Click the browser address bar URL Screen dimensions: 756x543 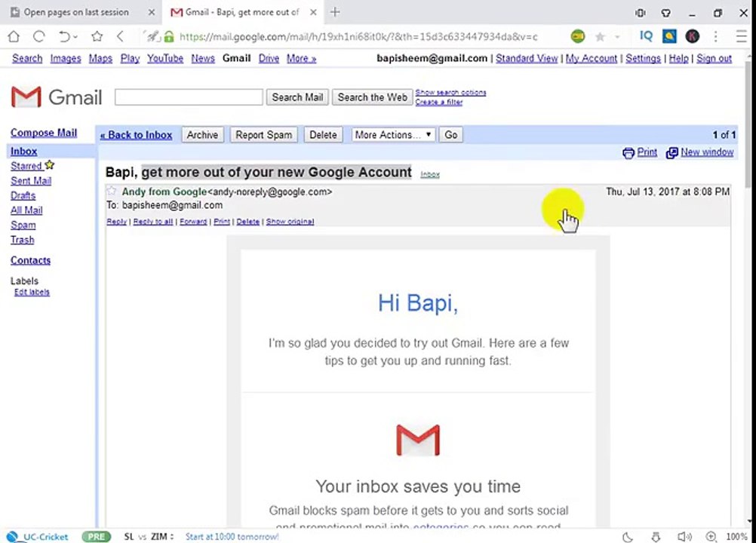358,37
